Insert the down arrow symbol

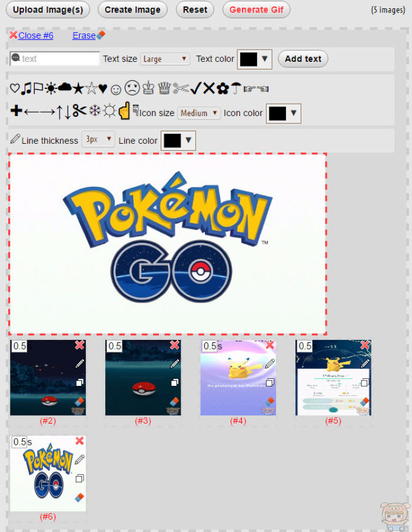[x=68, y=111]
